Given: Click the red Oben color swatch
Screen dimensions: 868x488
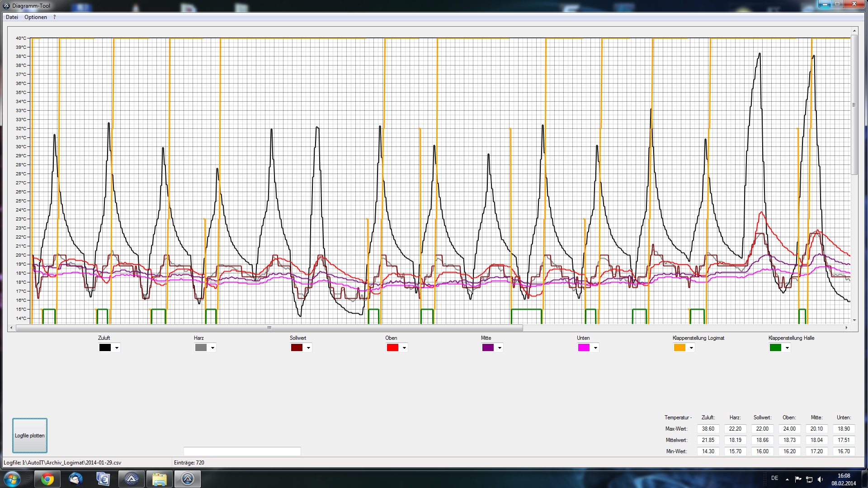Looking at the screenshot, I should click(392, 347).
